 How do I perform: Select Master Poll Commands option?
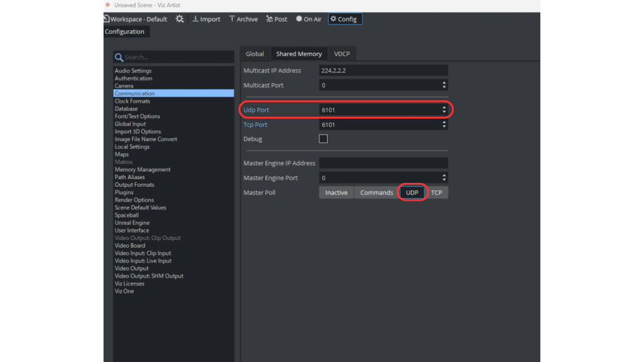(376, 192)
